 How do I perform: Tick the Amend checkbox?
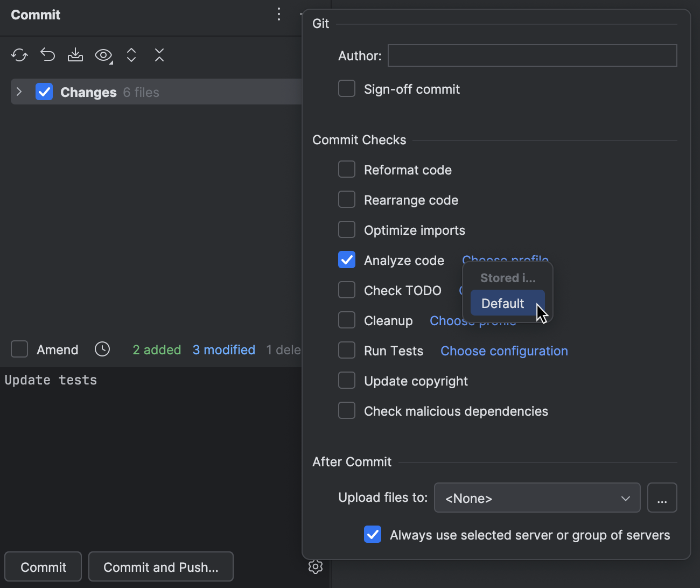coord(20,349)
